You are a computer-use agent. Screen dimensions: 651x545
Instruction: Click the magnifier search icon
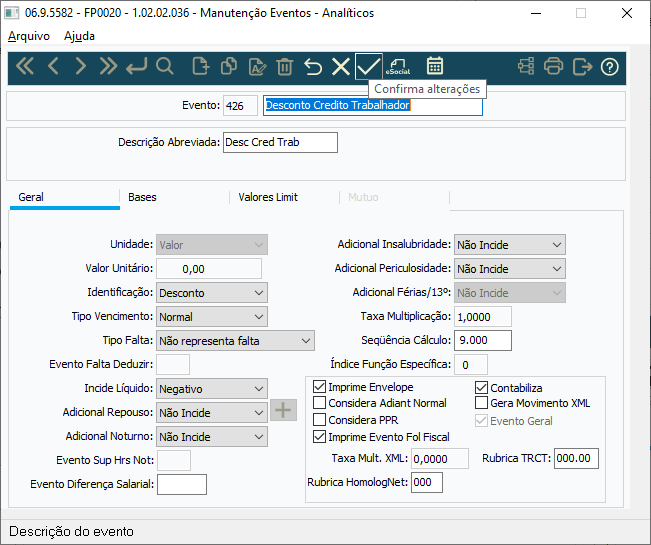[165, 67]
